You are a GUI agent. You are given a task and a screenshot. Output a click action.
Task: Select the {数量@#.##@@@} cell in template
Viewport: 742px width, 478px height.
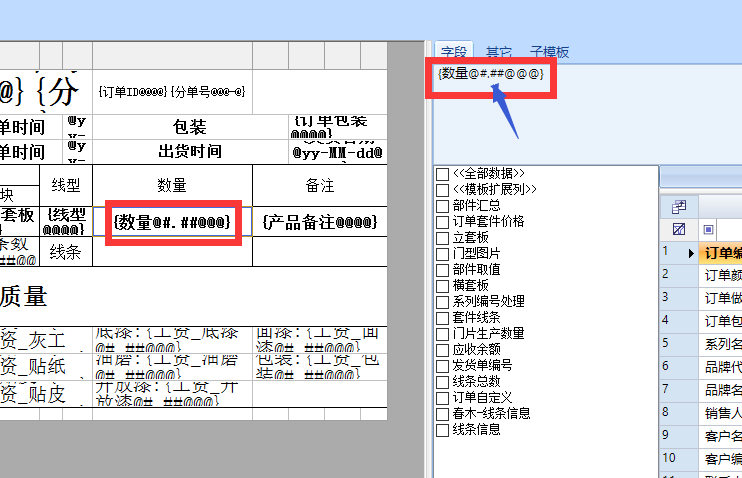173,221
